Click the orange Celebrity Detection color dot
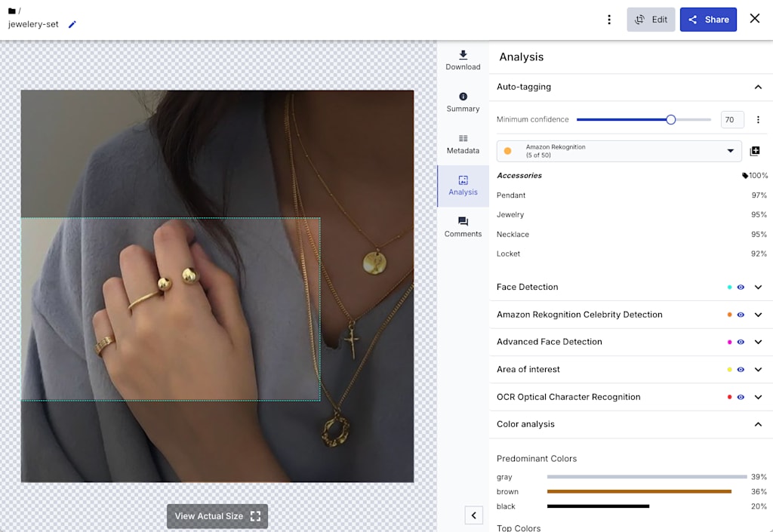Image resolution: width=773 pixels, height=532 pixels. [x=730, y=315]
